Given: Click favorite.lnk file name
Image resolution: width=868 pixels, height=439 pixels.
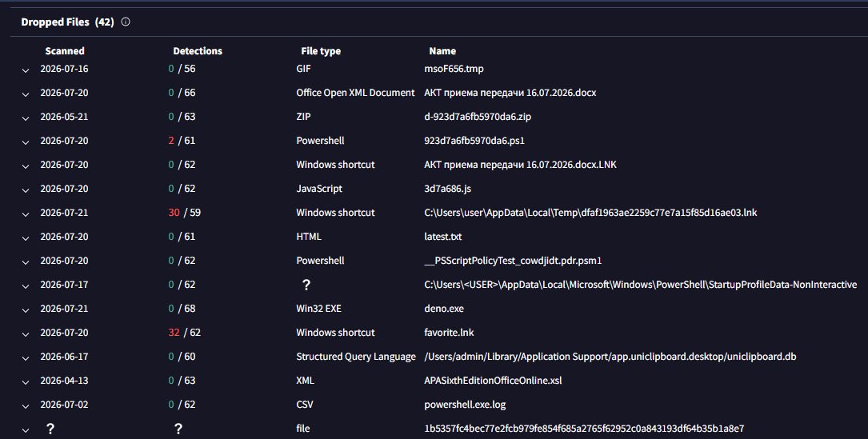Looking at the screenshot, I should (449, 332).
